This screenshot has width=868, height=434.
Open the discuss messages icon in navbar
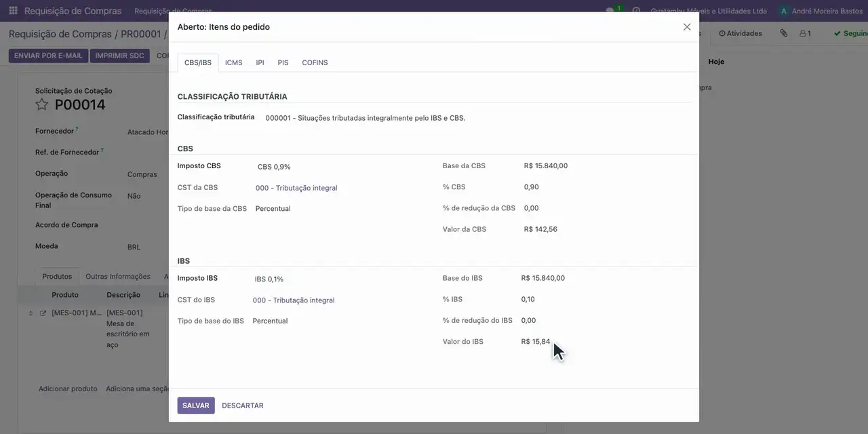(x=610, y=11)
